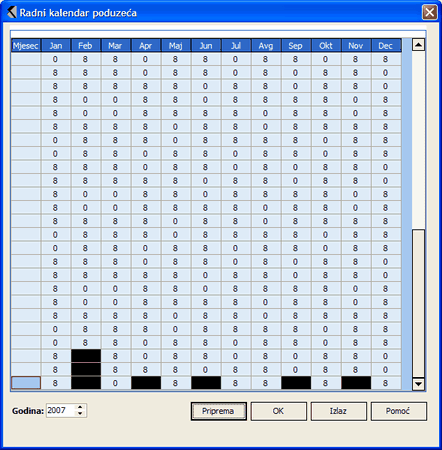Click the app icon in the title bar
Screen dimensions: 442x450
12,12
